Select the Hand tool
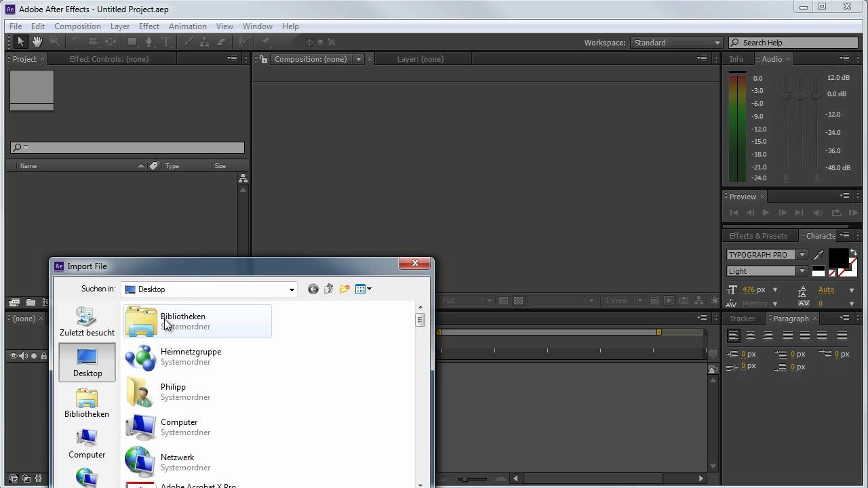Screen dimensions: 868x488 coord(37,42)
